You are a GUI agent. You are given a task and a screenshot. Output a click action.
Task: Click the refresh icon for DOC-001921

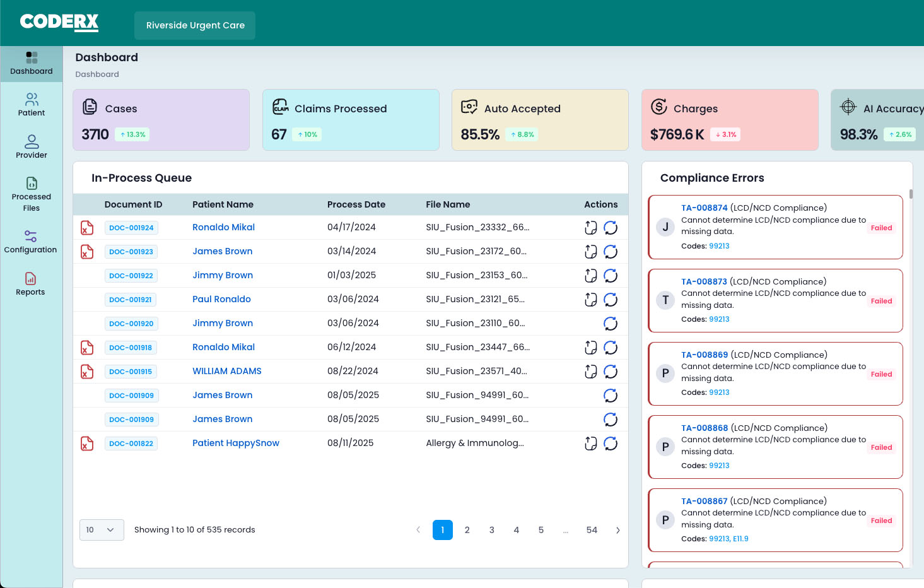611,300
